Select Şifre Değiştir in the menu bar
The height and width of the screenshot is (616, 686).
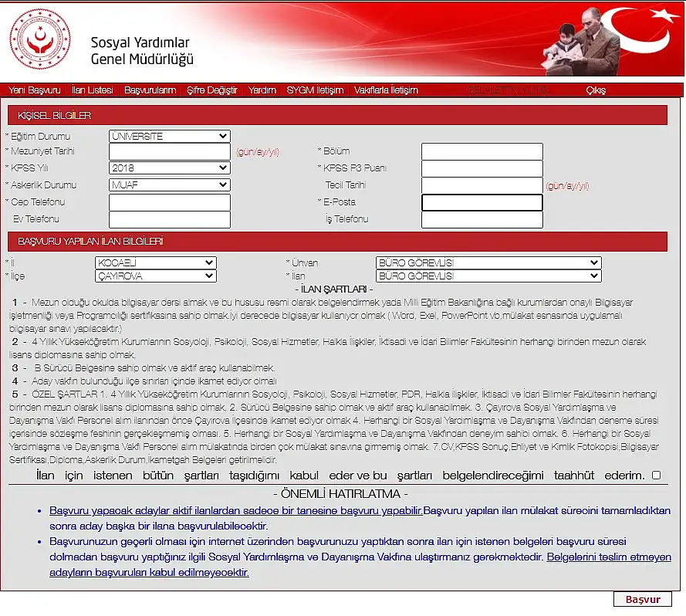(212, 90)
